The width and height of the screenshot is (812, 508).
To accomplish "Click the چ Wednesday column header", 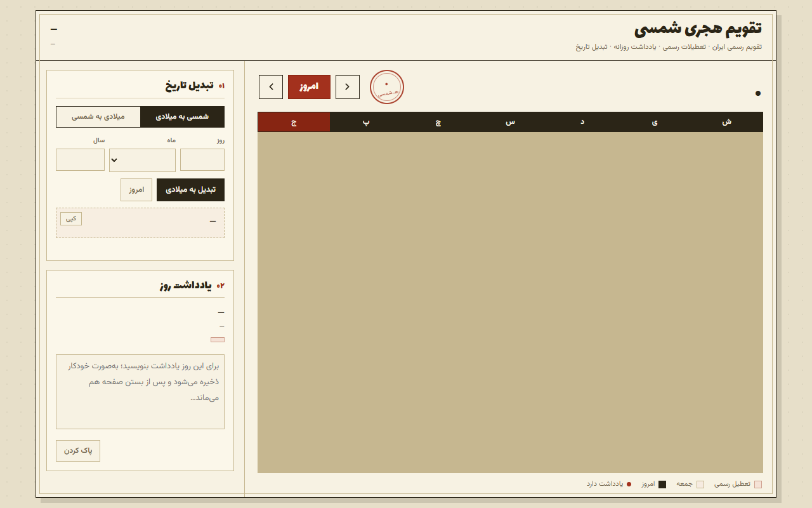I will [x=438, y=122].
